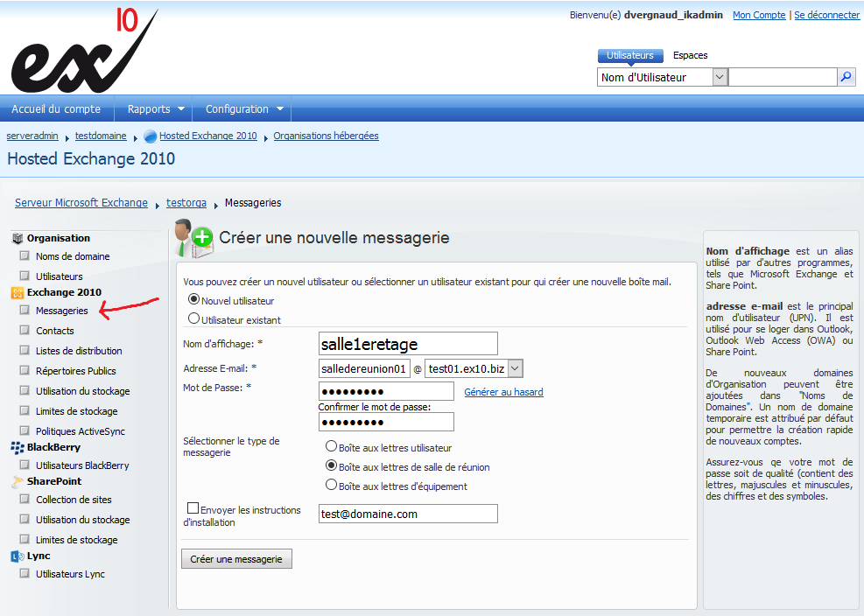Click the Nom d'affichage text field
Viewport: 864px width, 616px height.
408,343
